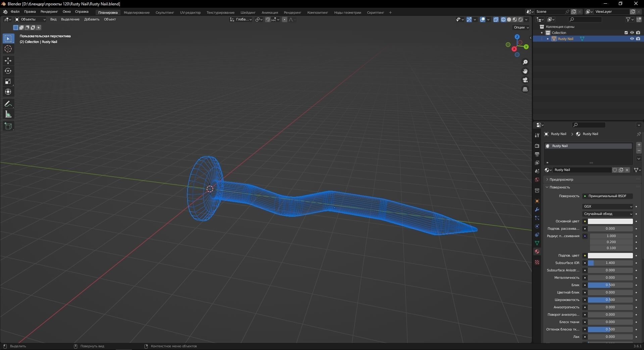The height and width of the screenshot is (350, 644).
Task: Open the Physics properties tab
Action: tap(537, 226)
